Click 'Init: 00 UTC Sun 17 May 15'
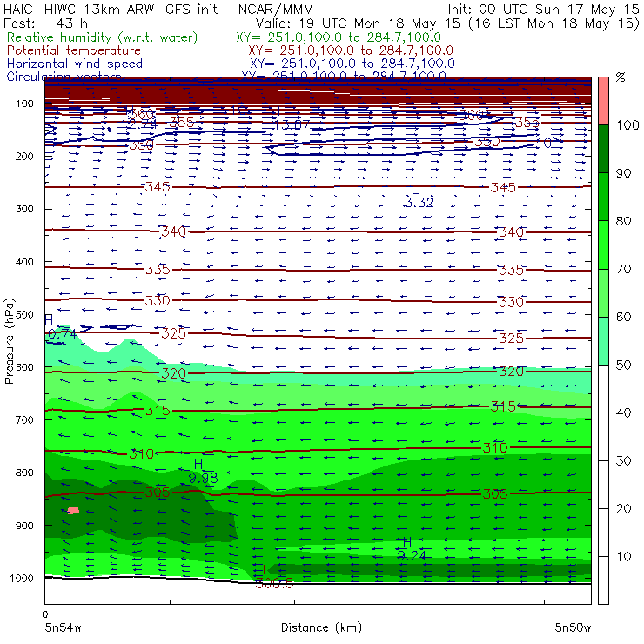This screenshot has height=644, width=644. coord(542,9)
